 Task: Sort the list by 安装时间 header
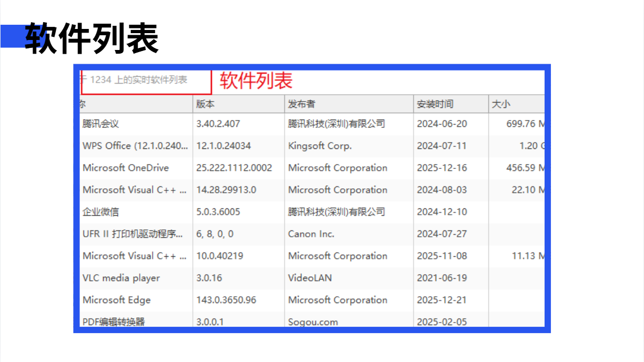451,104
